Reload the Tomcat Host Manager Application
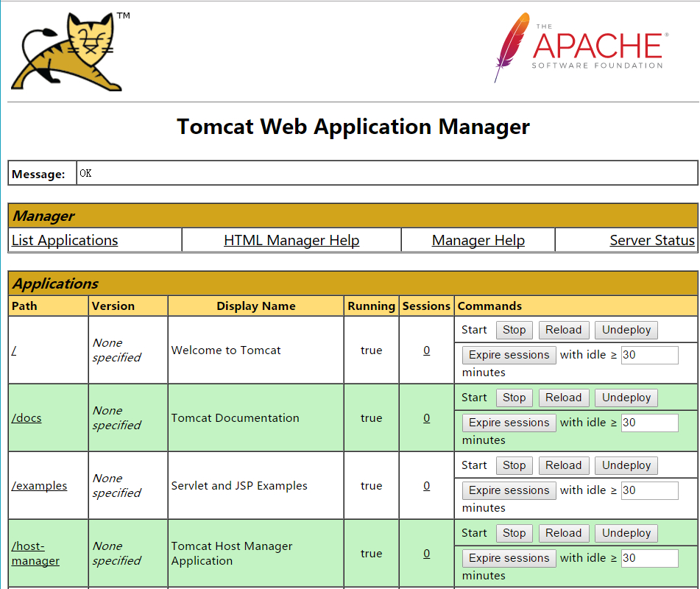 coord(563,533)
